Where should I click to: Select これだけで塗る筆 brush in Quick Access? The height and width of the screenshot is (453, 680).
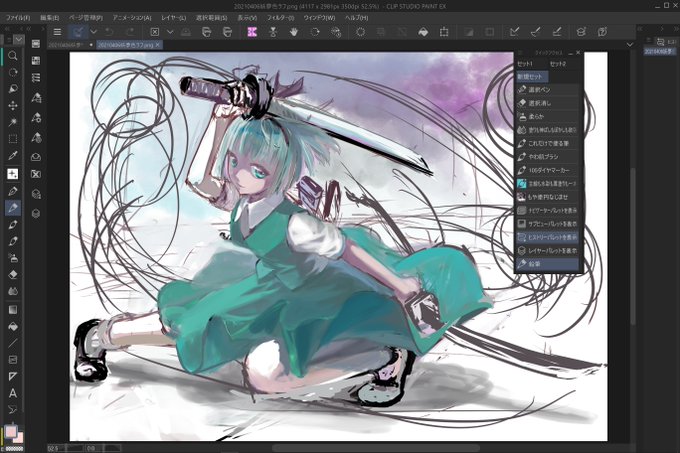[x=548, y=143]
